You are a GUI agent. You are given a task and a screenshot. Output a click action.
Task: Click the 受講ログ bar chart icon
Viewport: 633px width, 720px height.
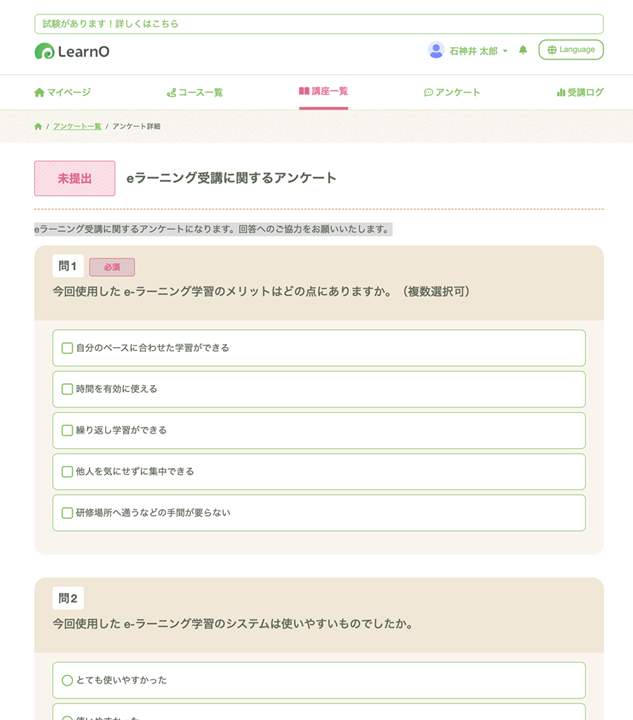(561, 93)
